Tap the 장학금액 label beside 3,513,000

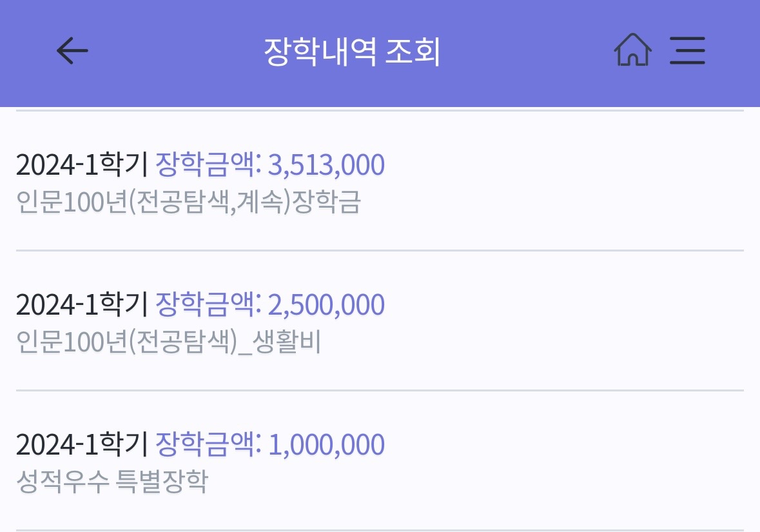click(208, 164)
